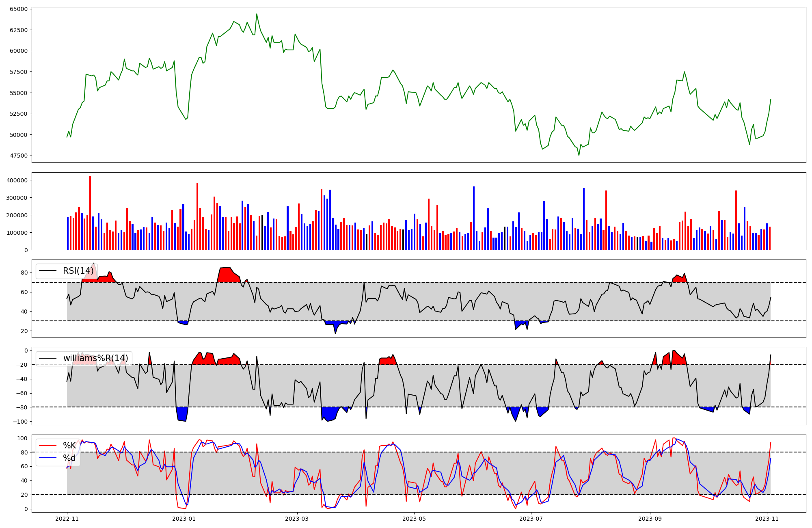Image resolution: width=812 pixels, height=528 pixels.
Task: Click the 2023-05 x-axis date label
Action: coord(414,519)
